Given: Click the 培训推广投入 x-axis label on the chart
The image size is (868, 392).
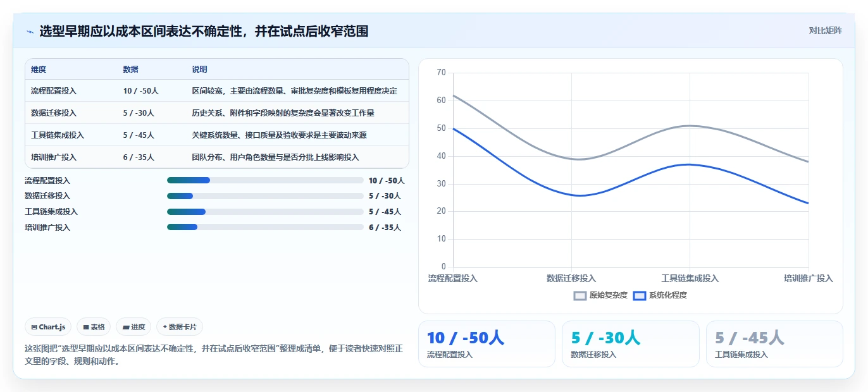Looking at the screenshot, I should 809,278.
